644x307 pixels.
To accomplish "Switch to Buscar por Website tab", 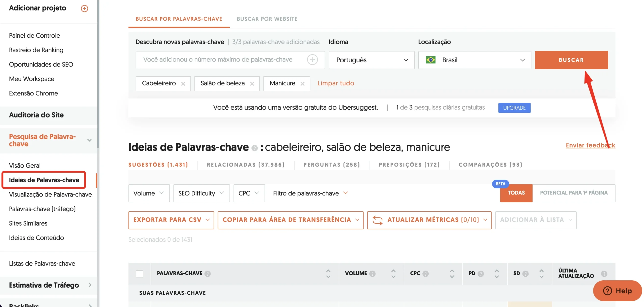I will 267,19.
